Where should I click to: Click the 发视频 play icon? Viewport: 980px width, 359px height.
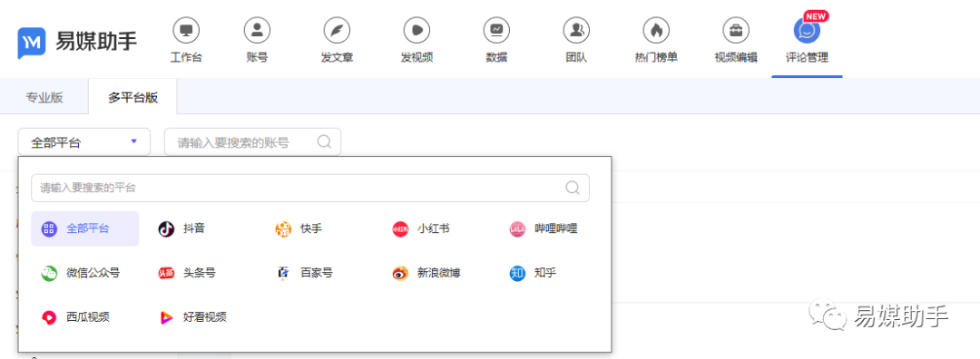416,29
